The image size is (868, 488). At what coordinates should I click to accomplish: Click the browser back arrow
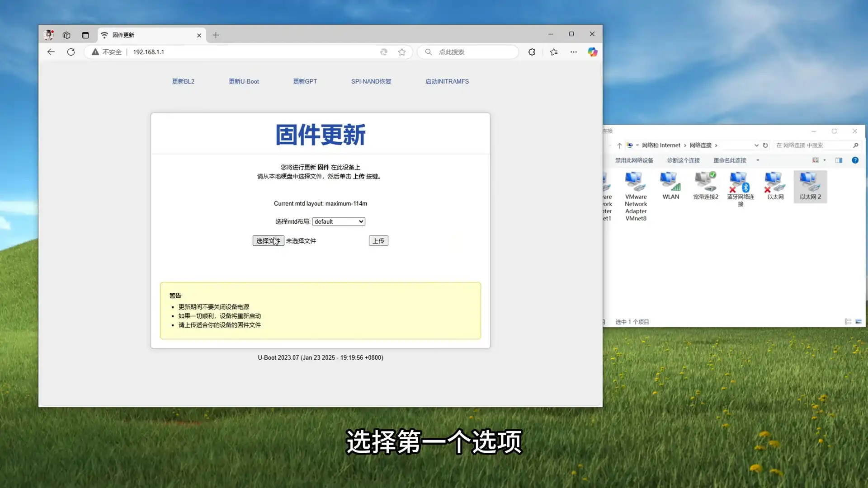pyautogui.click(x=51, y=52)
